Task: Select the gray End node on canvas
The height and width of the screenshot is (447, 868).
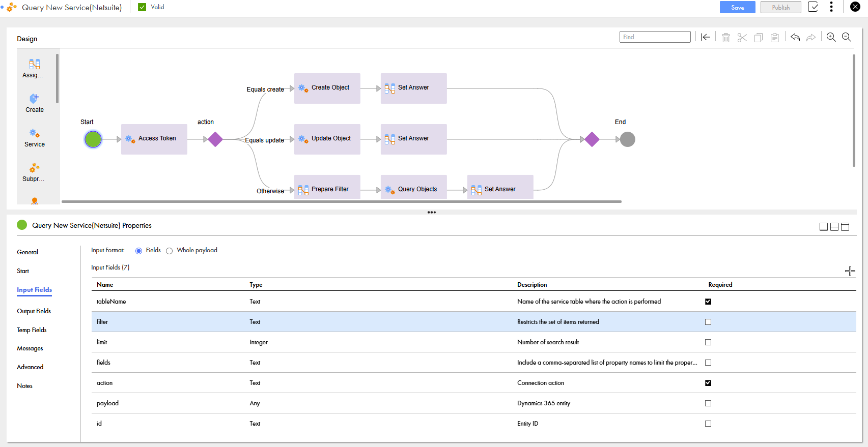Action: [628, 139]
